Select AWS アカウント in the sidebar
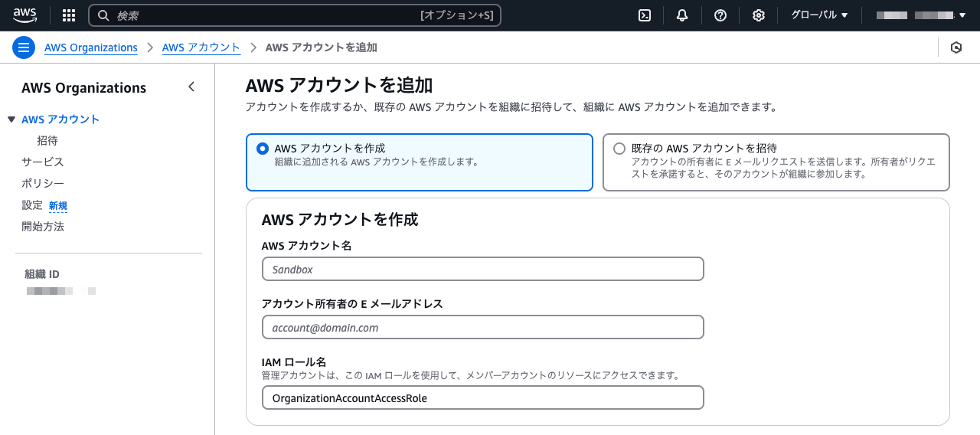 tap(60, 119)
